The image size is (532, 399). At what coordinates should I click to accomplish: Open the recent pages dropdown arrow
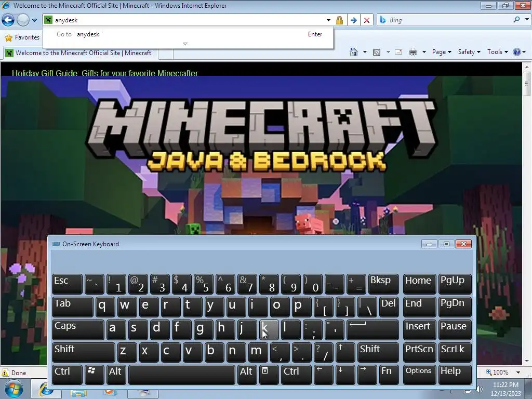coord(34,20)
